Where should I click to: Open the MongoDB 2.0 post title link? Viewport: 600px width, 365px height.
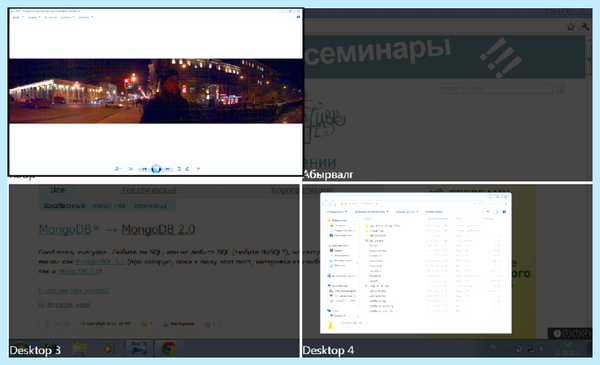pyautogui.click(x=158, y=229)
